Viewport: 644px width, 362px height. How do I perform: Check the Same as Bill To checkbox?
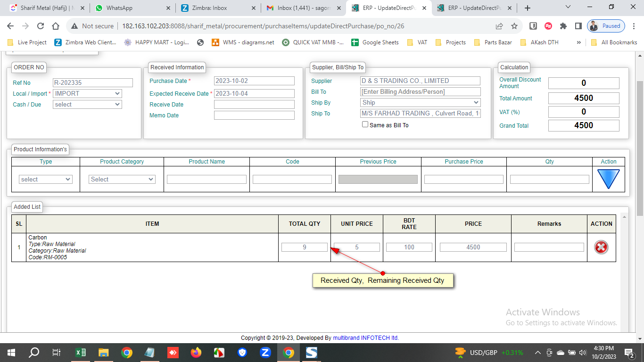365,124
